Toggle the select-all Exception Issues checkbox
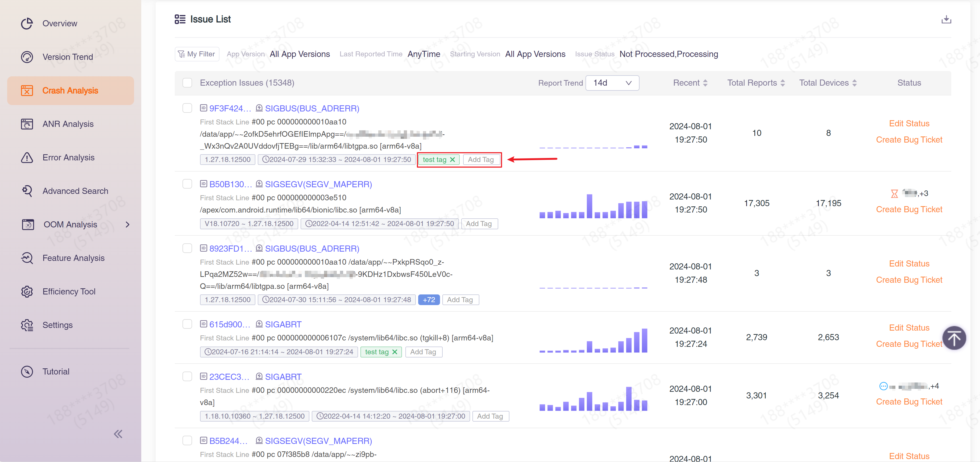 click(x=187, y=83)
